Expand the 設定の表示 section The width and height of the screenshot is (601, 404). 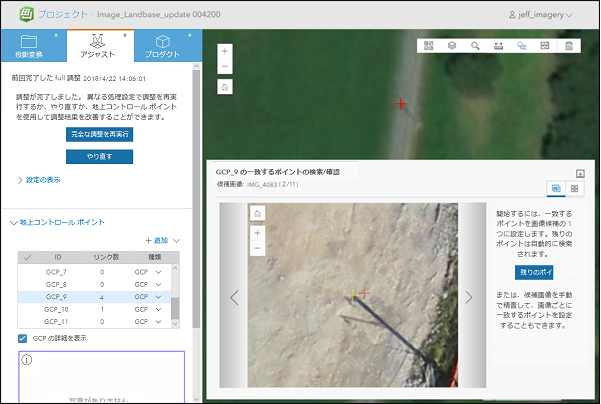pyautogui.click(x=39, y=180)
